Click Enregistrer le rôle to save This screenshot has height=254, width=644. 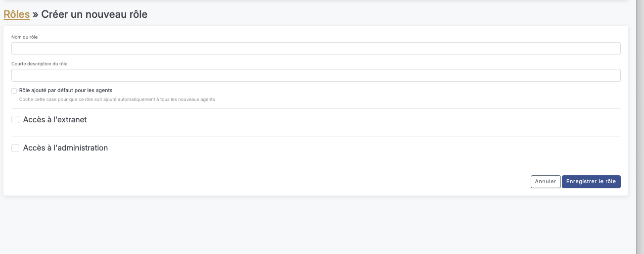coord(591,182)
